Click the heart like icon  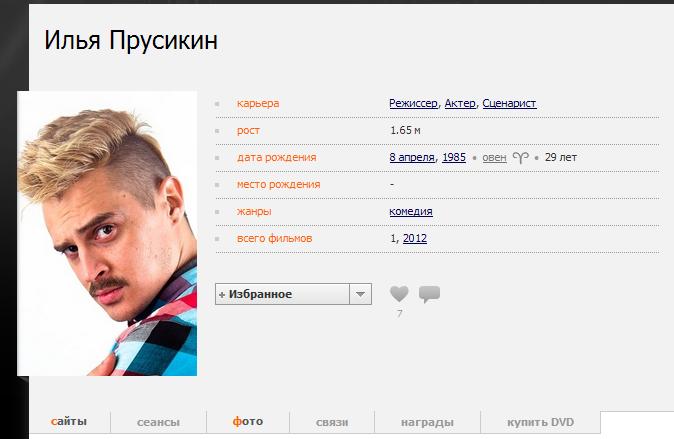tap(399, 294)
